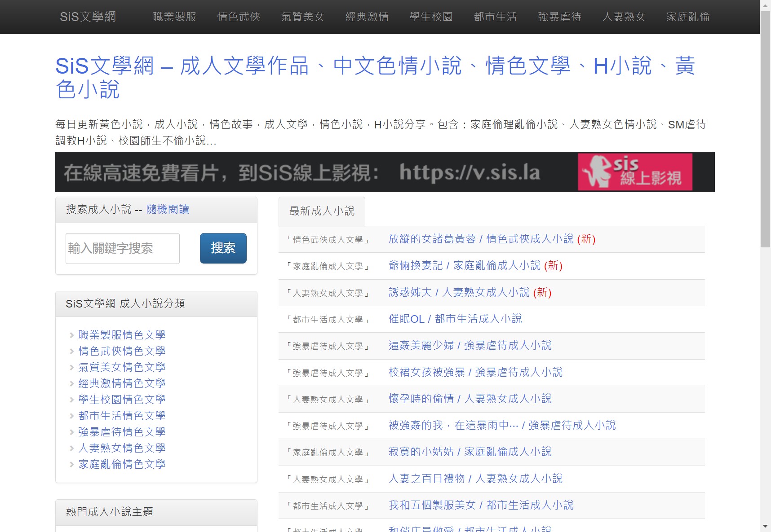Image resolution: width=771 pixels, height=532 pixels.
Task: Open 情色武俠情色文學 category in sidebar
Action: (122, 351)
